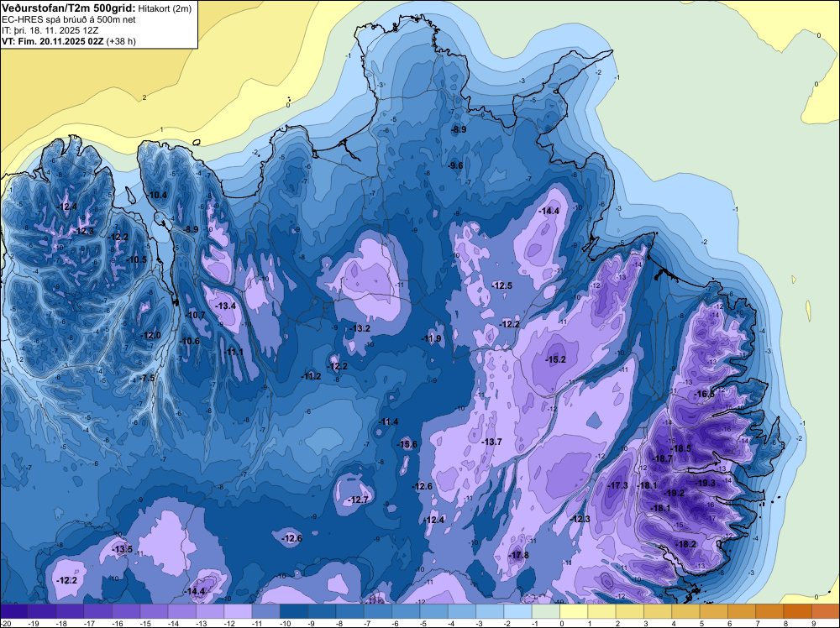Click the legend swatch between -13 and -12
This screenshot has width=840, height=628.
[x=210, y=611]
